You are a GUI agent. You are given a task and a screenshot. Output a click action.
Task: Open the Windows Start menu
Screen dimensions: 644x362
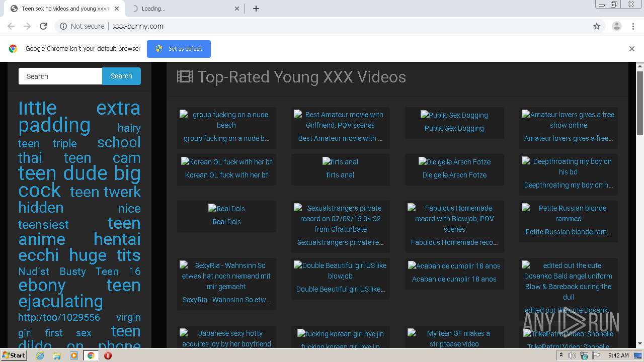click(x=14, y=355)
